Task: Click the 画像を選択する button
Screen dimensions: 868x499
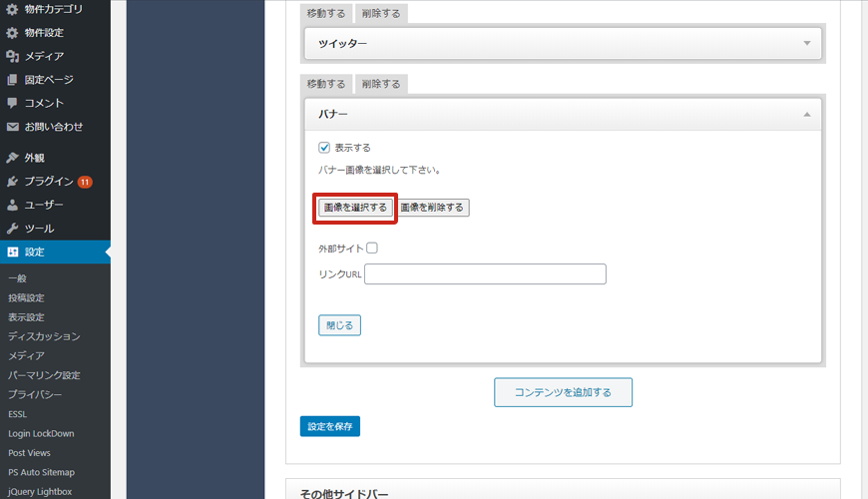Action: click(355, 208)
